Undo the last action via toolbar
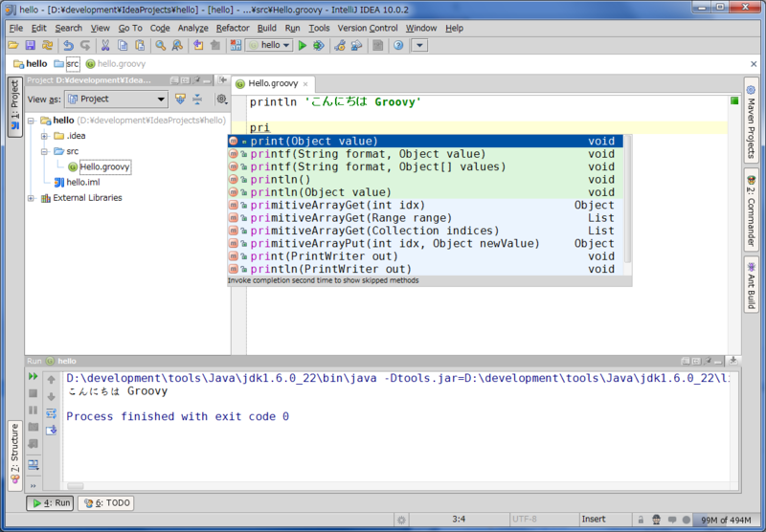The width and height of the screenshot is (766, 532). pos(68,45)
